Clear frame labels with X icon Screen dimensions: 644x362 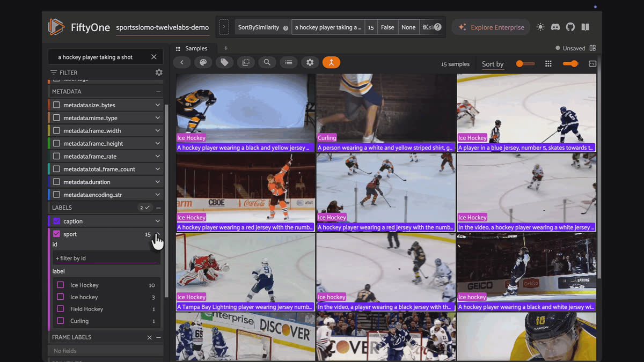coord(150,337)
